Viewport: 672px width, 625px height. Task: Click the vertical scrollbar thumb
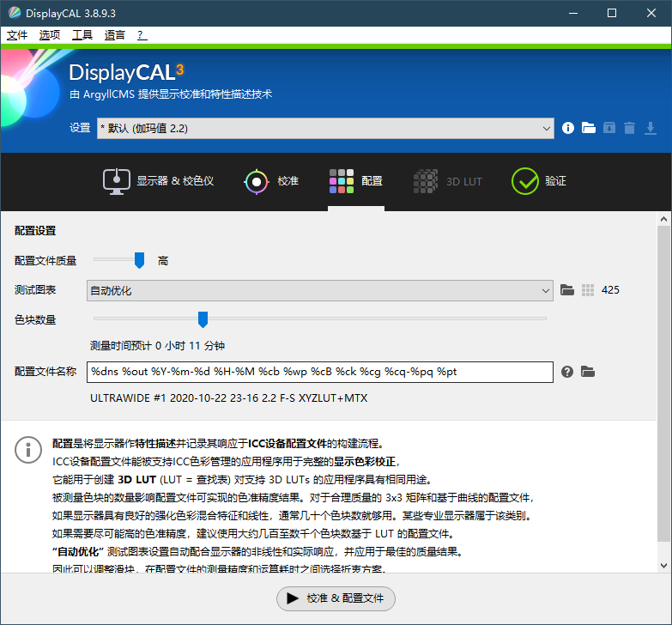tap(664, 383)
